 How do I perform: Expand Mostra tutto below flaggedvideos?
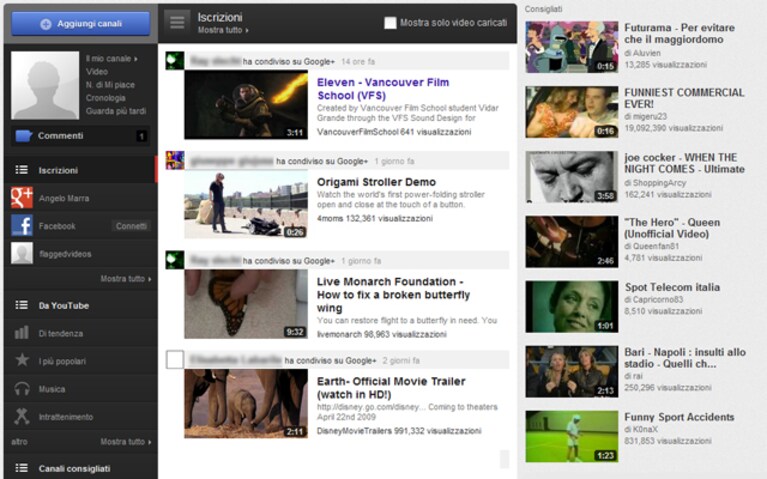[x=126, y=279]
